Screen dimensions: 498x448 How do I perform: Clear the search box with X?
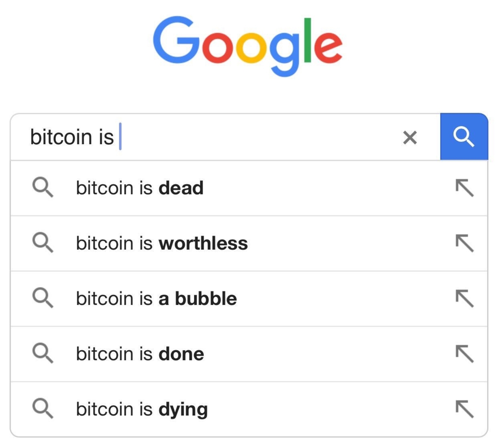pos(410,138)
